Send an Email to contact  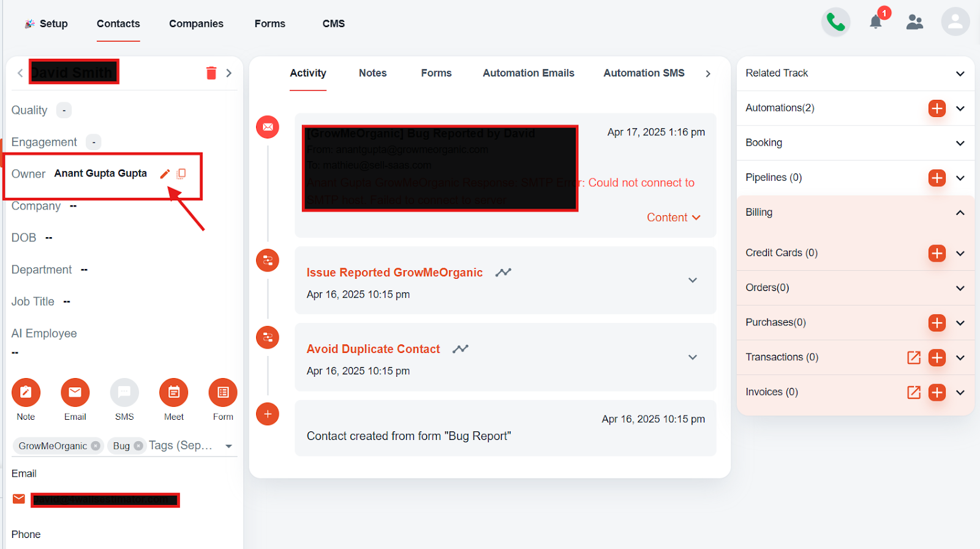pyautogui.click(x=75, y=392)
